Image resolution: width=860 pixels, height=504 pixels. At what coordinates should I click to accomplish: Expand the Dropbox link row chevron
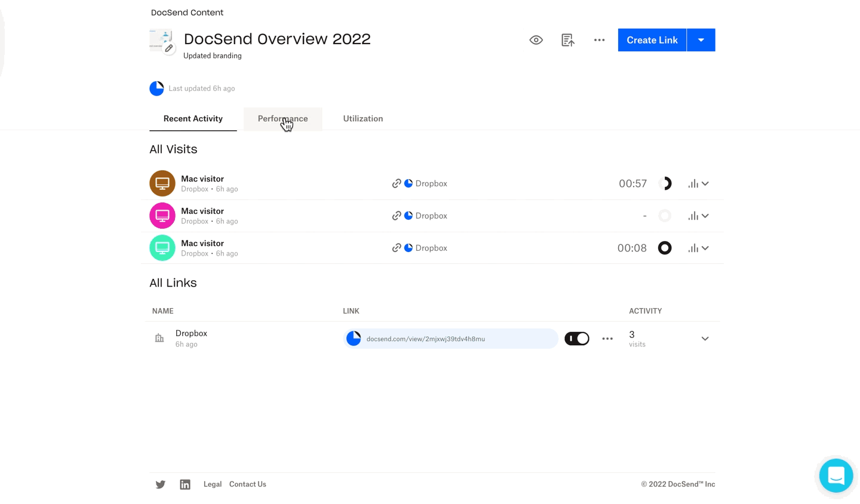click(705, 339)
